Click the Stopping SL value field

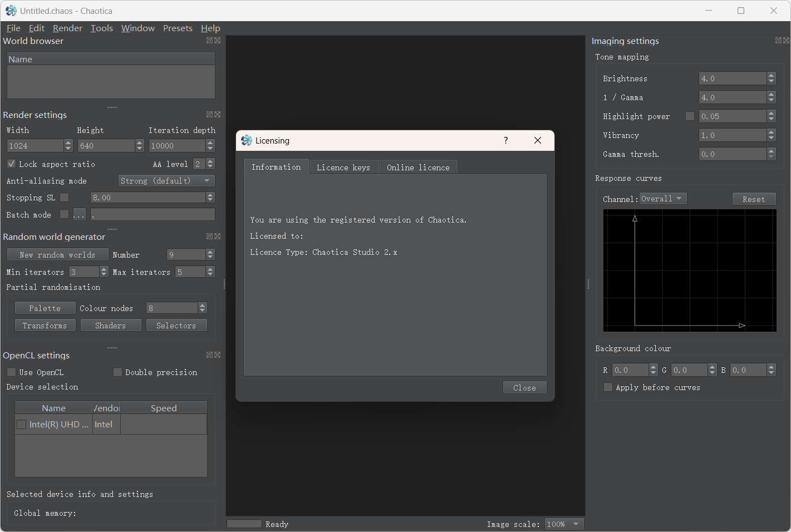(148, 198)
